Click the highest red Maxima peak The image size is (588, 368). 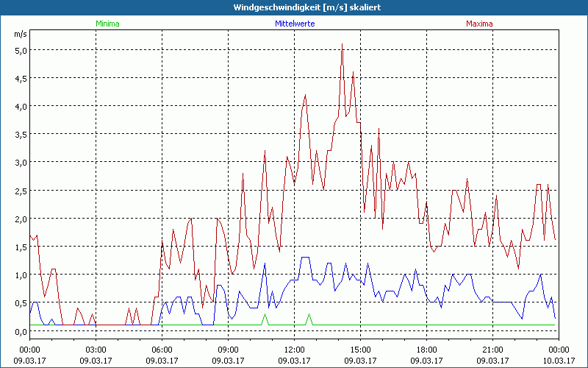342,46
